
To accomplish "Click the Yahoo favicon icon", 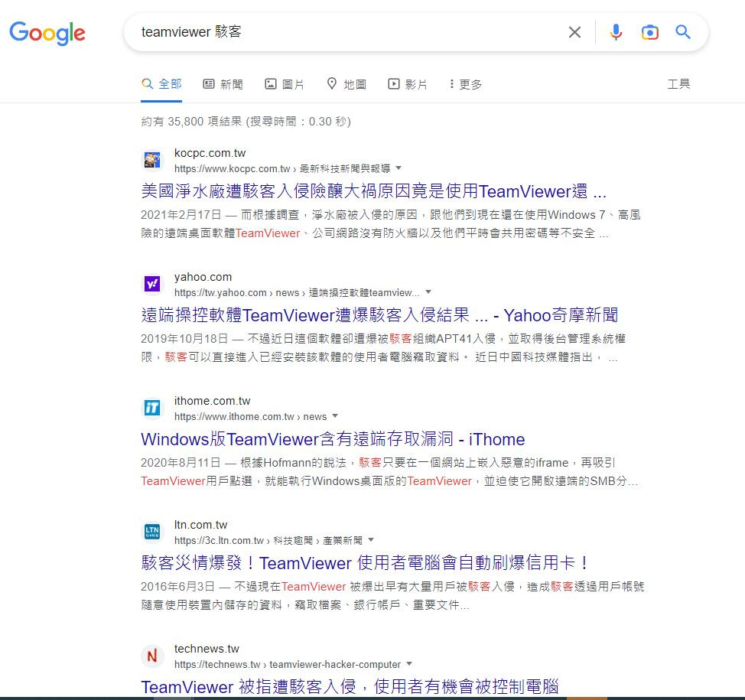I will pyautogui.click(x=152, y=284).
